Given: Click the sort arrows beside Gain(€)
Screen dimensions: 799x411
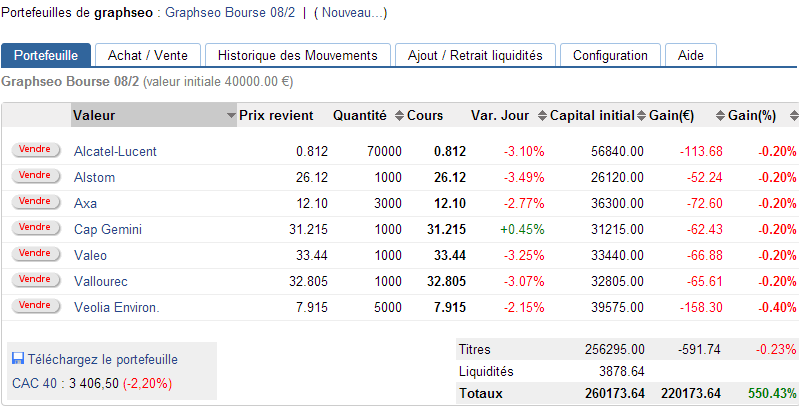Looking at the screenshot, I should coord(719,116).
